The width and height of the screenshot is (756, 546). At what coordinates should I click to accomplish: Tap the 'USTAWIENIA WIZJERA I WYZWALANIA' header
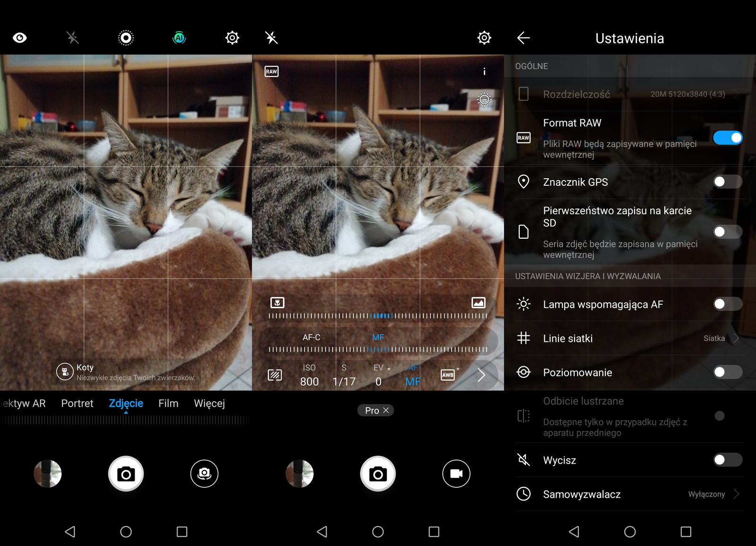tap(588, 276)
